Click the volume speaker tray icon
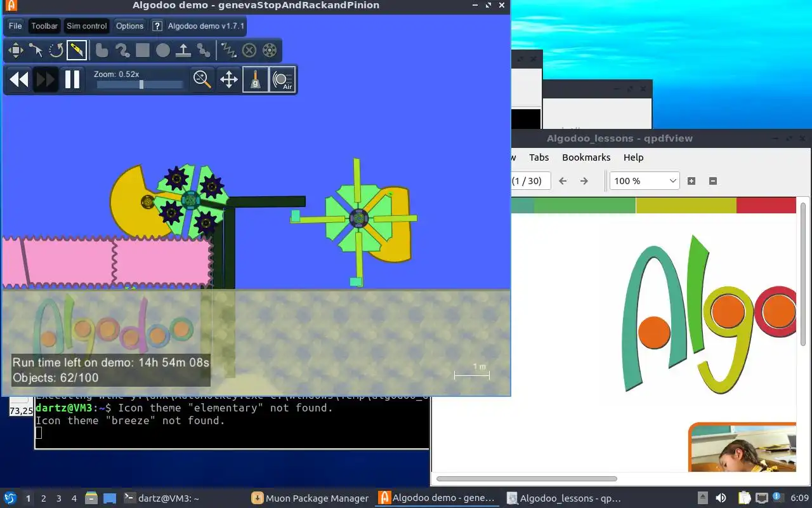This screenshot has width=812, height=508. pyautogui.click(x=721, y=498)
